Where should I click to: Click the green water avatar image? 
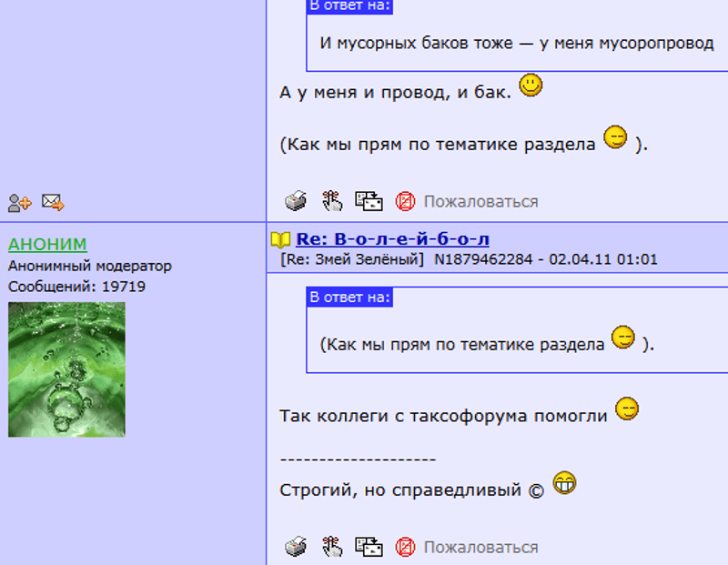click(x=66, y=369)
